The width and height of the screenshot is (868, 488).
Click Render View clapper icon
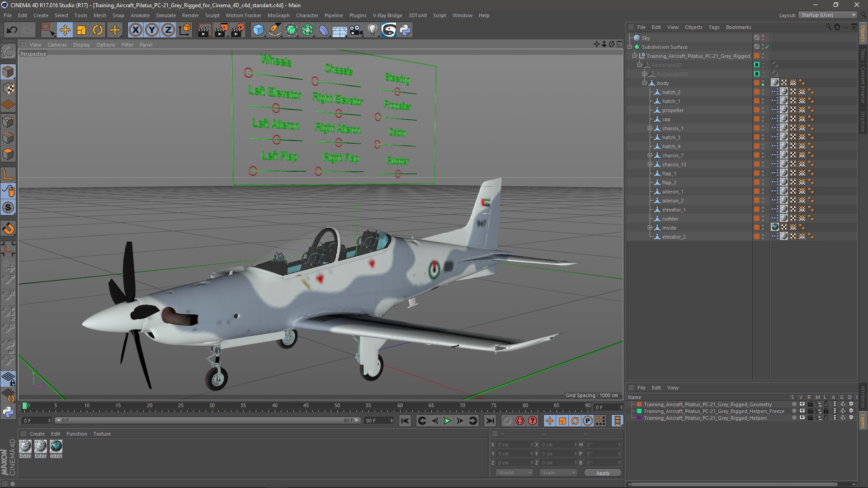tap(204, 30)
